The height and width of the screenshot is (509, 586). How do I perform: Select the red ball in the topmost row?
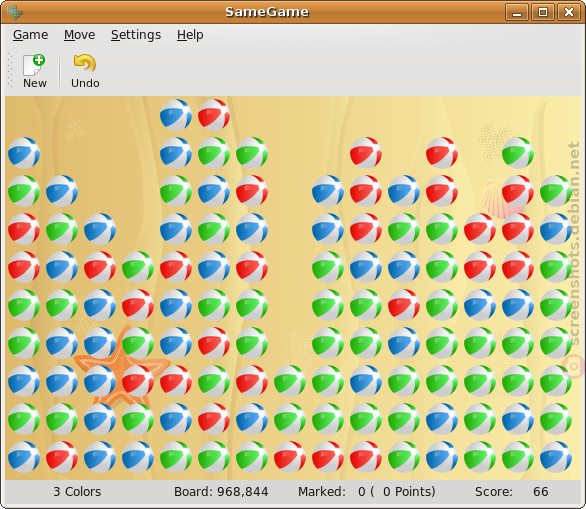[214, 115]
